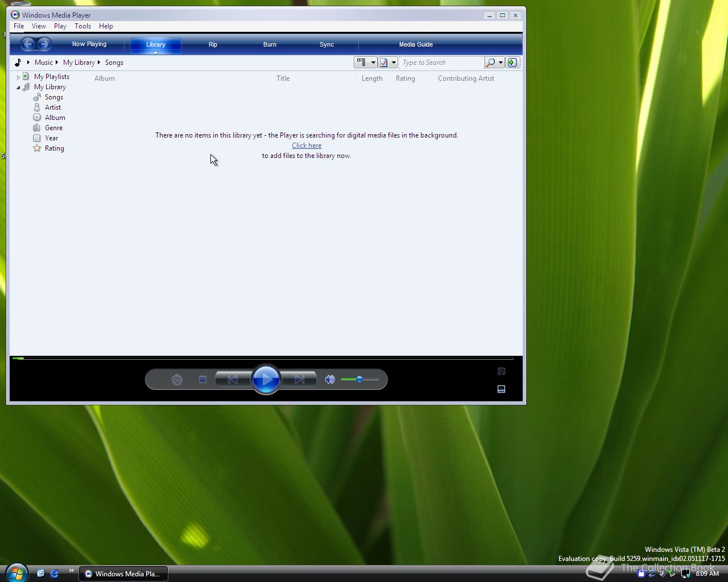728x582 pixels.
Task: Expand the quick launch chevron
Action: point(71,571)
